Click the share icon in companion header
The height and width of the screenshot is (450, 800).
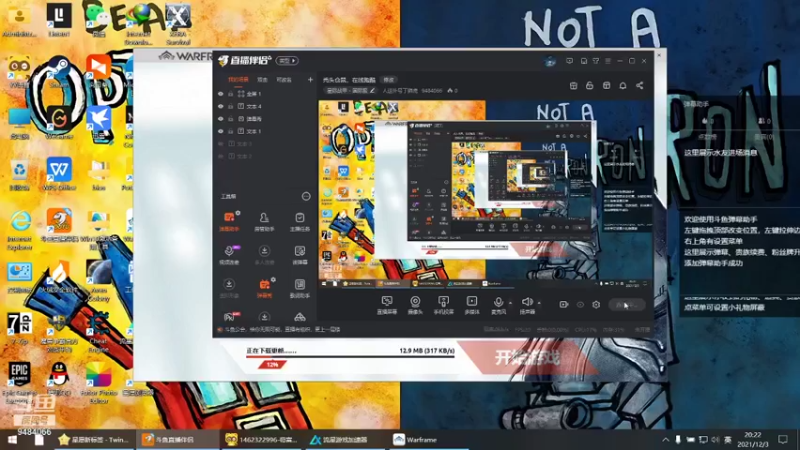639,86
